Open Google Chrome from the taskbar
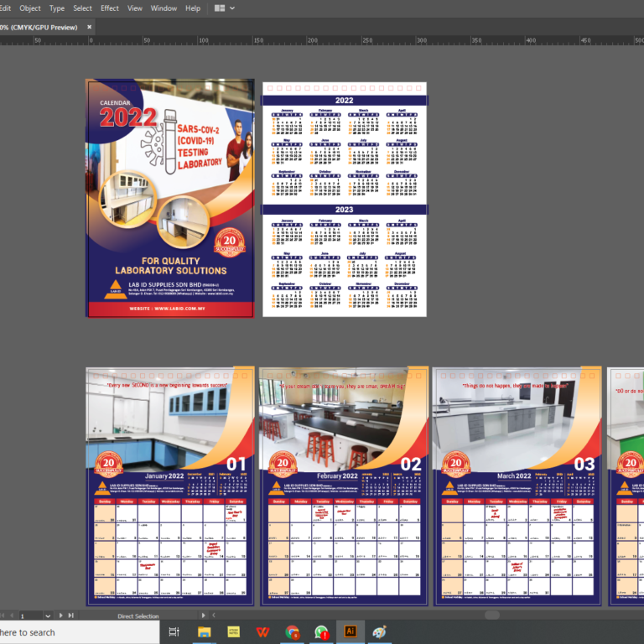644x644 pixels. (292, 632)
